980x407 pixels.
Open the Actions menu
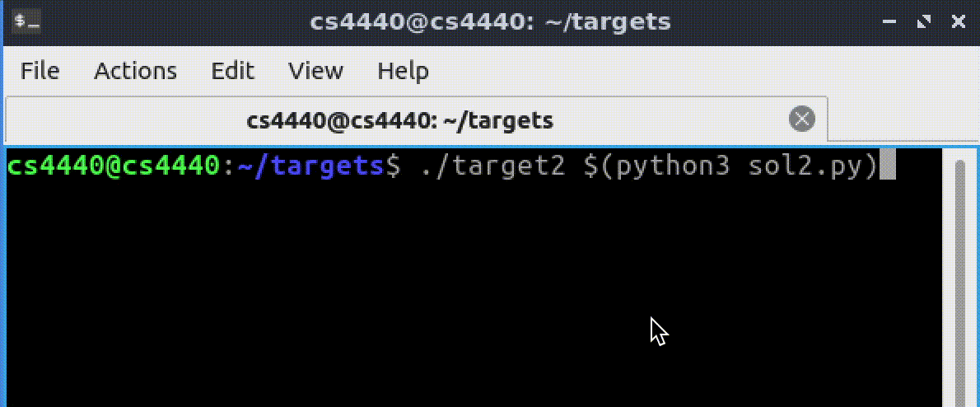point(135,71)
